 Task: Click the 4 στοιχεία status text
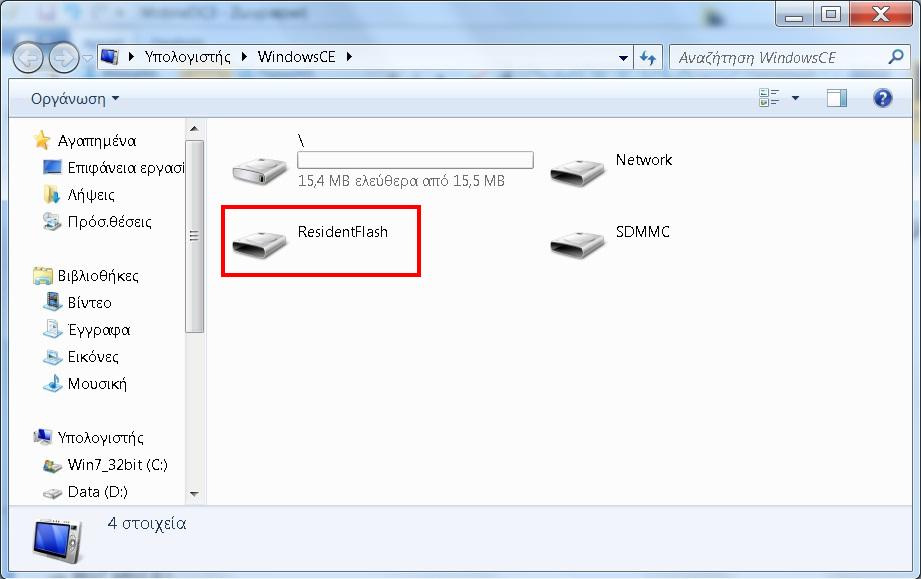[147, 523]
